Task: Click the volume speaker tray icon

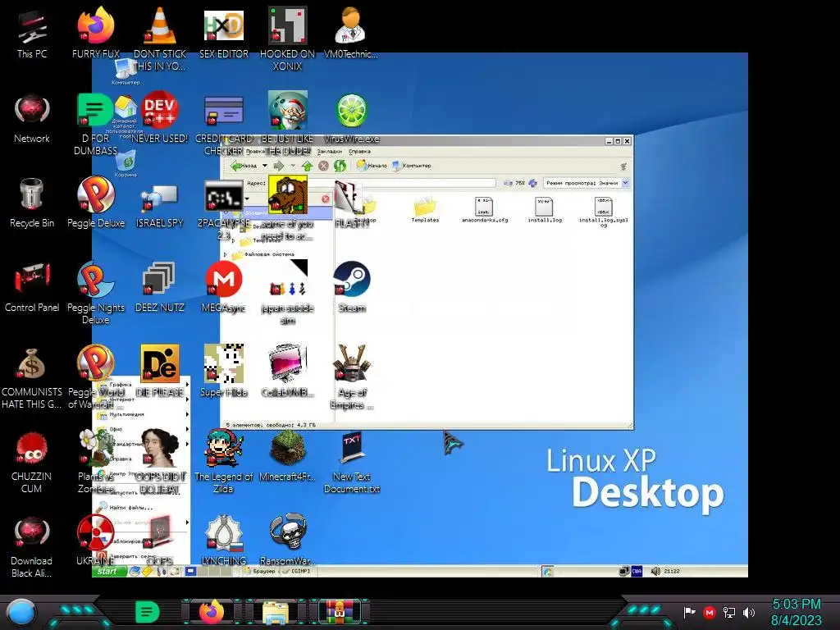Action: [x=749, y=612]
